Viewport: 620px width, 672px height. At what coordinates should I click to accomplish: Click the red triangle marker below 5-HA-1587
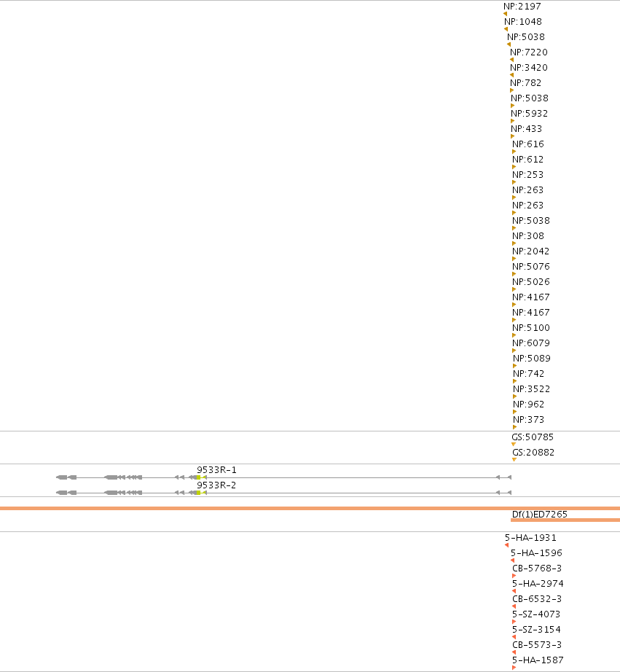pyautogui.click(x=514, y=668)
